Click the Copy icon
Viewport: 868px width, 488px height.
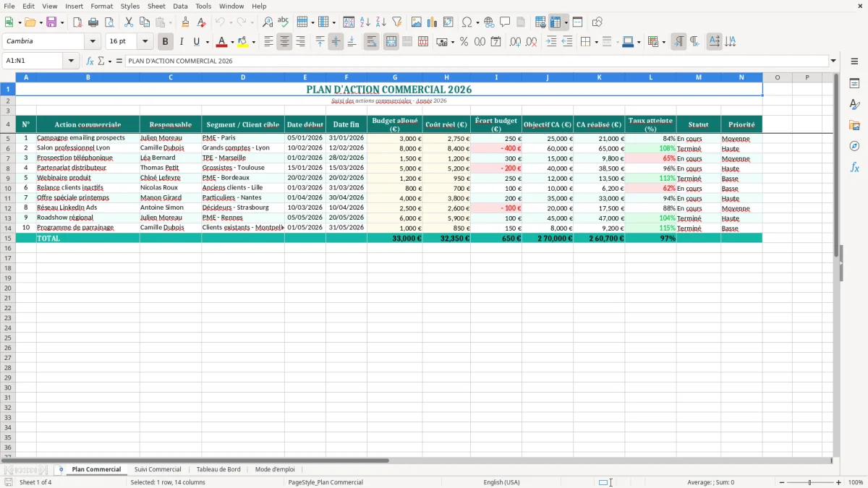tap(145, 22)
